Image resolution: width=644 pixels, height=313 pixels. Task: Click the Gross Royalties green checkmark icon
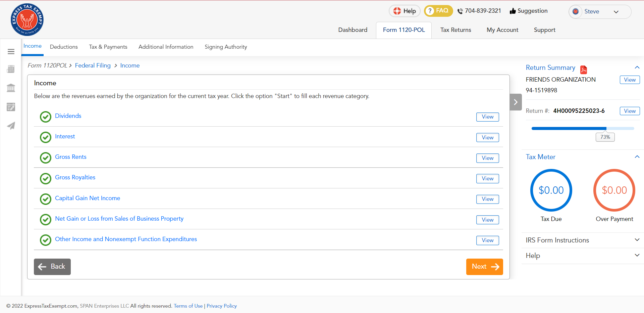click(x=46, y=179)
